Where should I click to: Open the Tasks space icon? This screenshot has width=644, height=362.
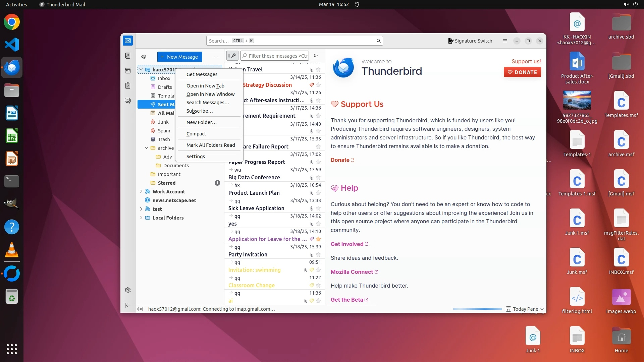click(x=128, y=86)
